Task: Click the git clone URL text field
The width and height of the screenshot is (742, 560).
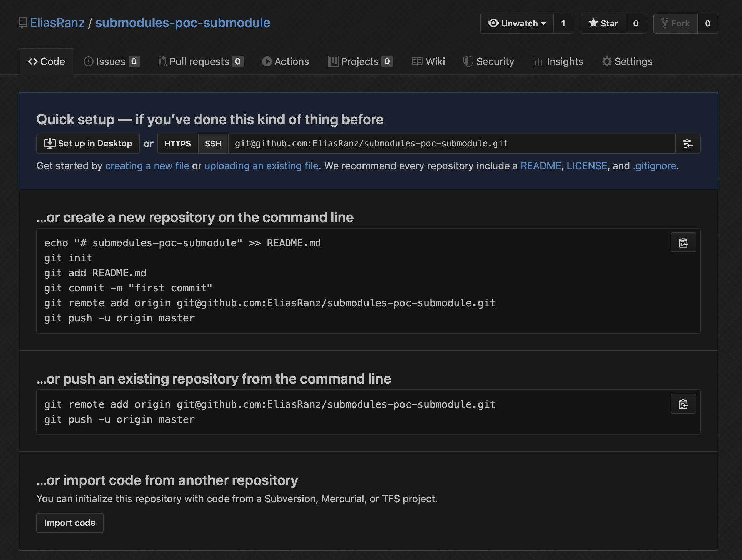Action: click(x=452, y=144)
